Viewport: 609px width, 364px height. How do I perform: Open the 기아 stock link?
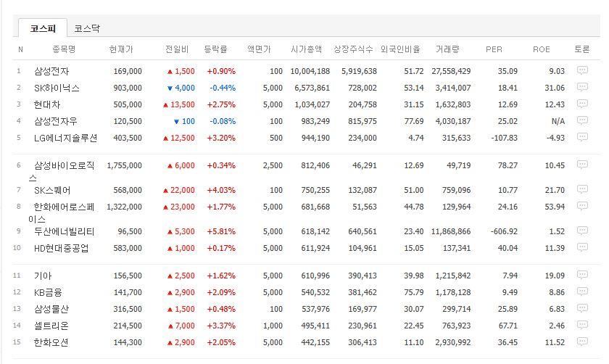(x=43, y=276)
